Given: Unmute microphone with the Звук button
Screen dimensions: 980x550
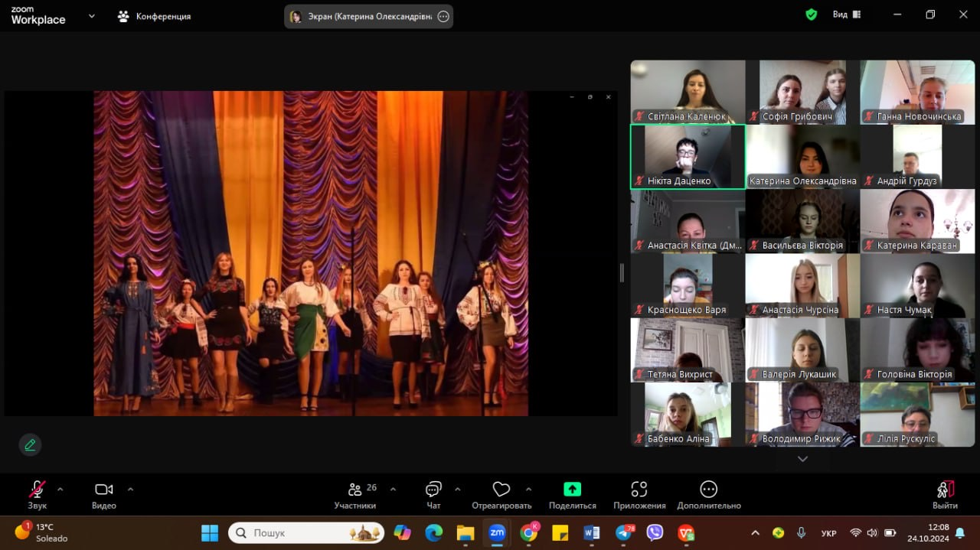Looking at the screenshot, I should [37, 490].
